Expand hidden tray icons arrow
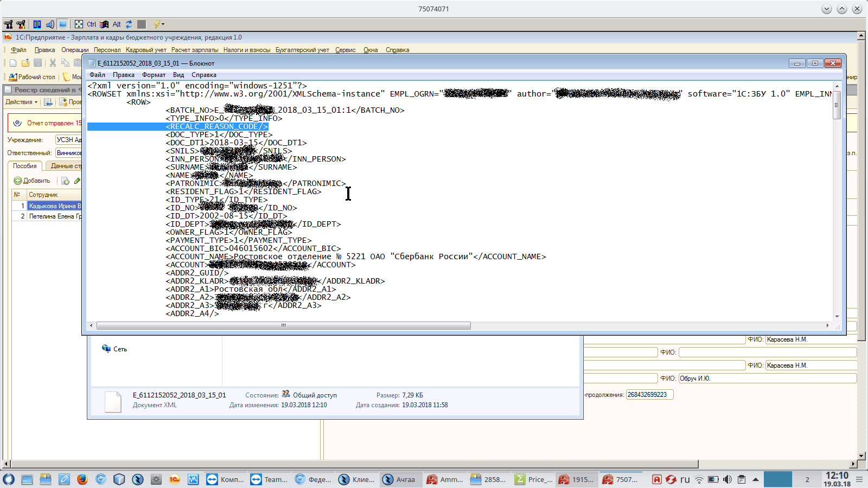 (x=755, y=479)
